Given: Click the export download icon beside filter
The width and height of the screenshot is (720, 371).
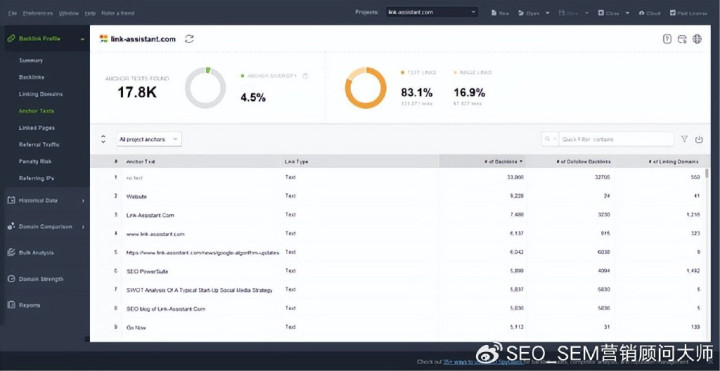Looking at the screenshot, I should [699, 139].
